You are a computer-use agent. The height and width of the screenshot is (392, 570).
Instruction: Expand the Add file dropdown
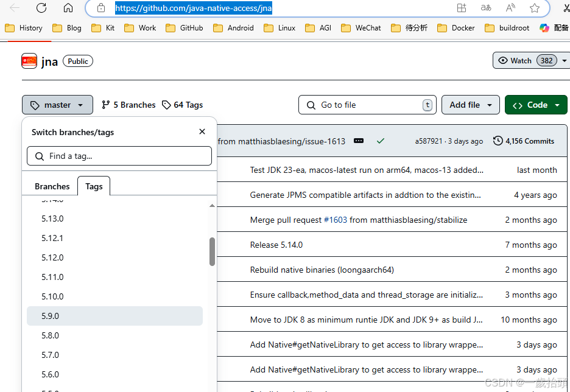(470, 105)
